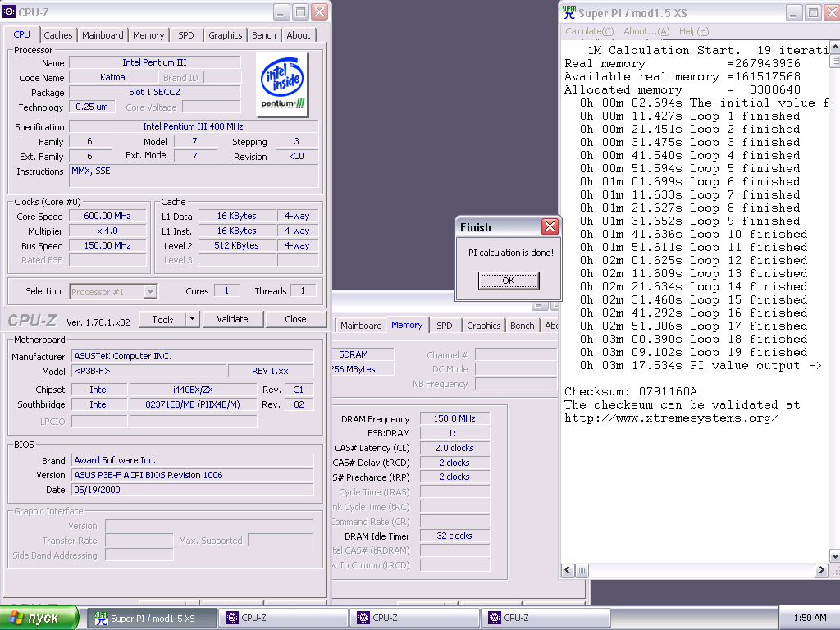The width and height of the screenshot is (840, 630).
Task: Select the SPD tab in top CPU-Z
Action: pyautogui.click(x=186, y=35)
